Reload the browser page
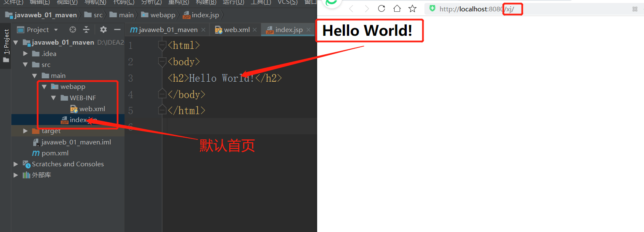This screenshot has width=644, height=232. coord(382,8)
